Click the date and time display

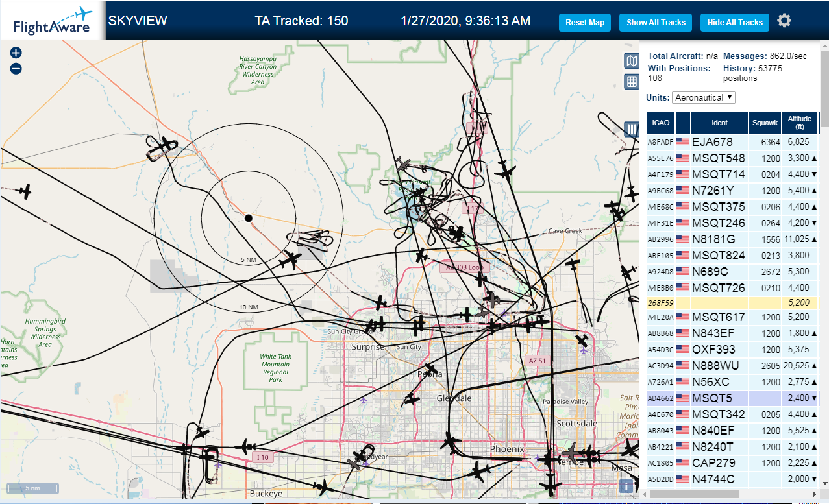[x=465, y=21]
